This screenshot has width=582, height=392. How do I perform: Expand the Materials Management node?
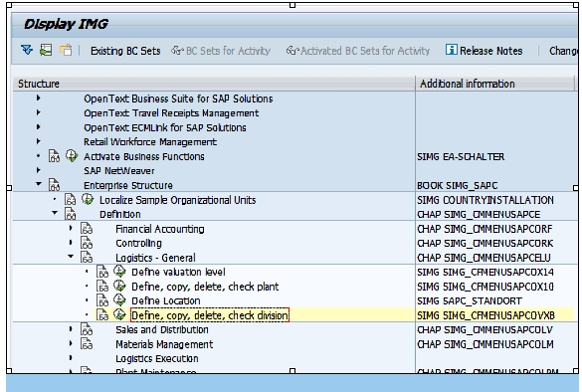[71, 343]
